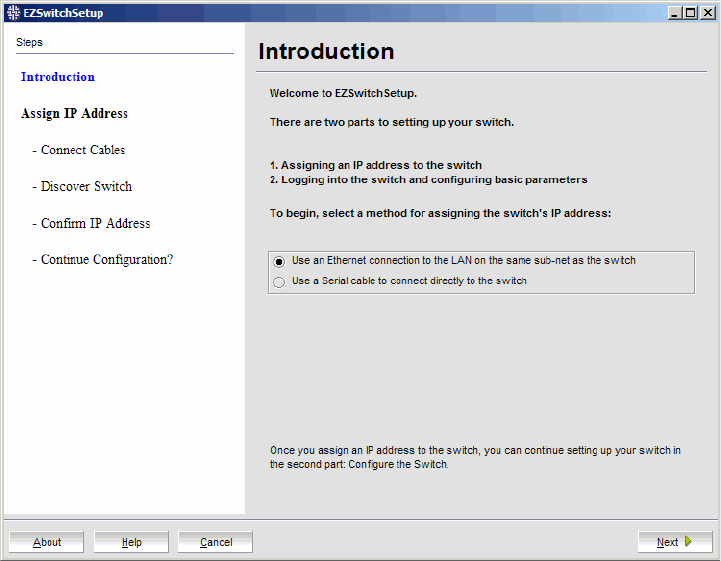Click the Introduction page heading
The image size is (721, 561).
click(x=326, y=51)
